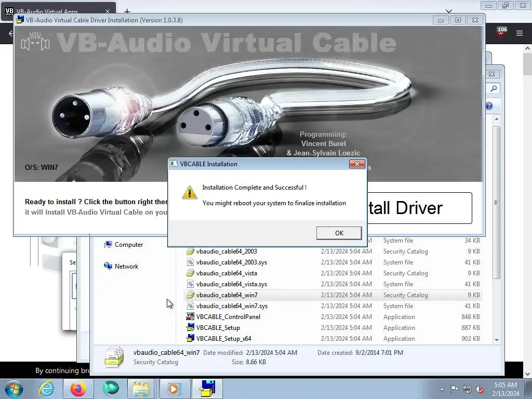Click Explorer file list scrollbar thumb

[x=497, y=202]
